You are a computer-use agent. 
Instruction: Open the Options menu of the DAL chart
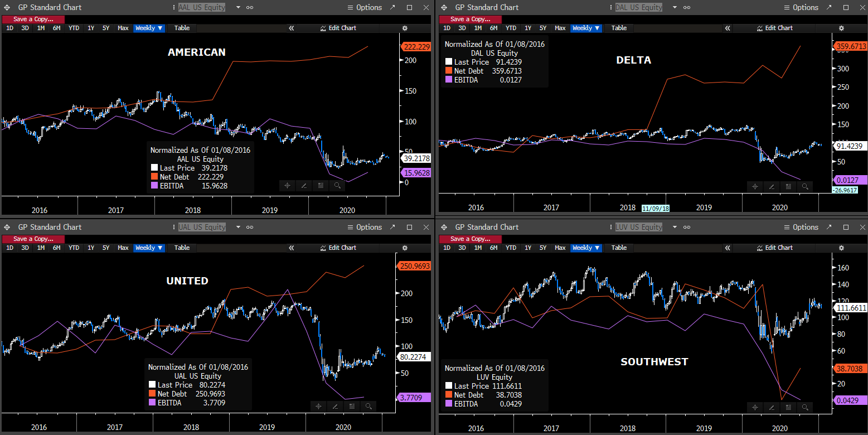tap(802, 7)
